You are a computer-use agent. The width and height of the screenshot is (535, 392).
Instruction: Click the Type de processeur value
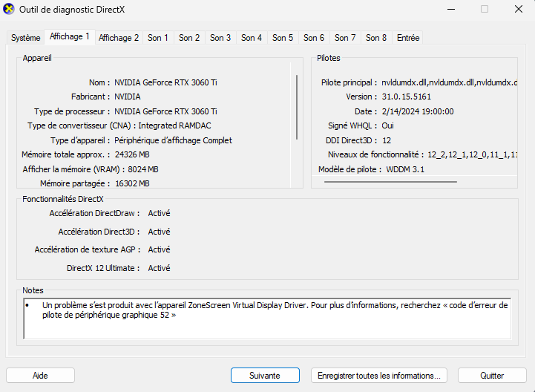tap(165, 111)
